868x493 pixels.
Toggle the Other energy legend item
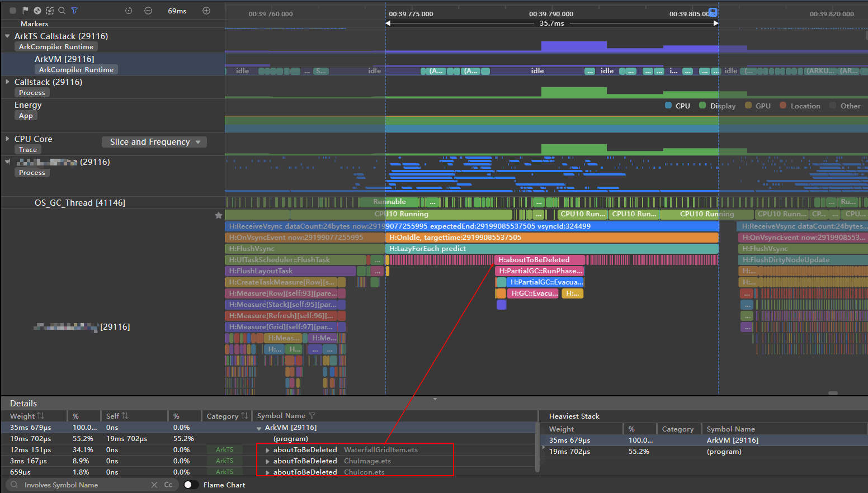click(x=845, y=106)
